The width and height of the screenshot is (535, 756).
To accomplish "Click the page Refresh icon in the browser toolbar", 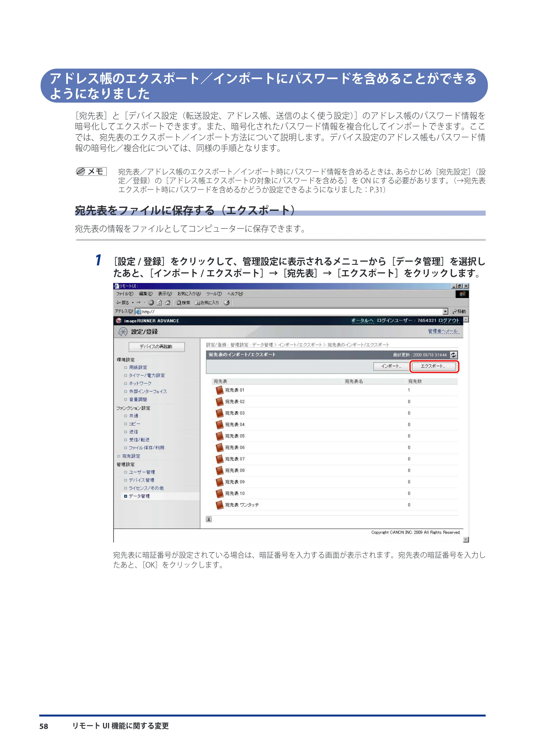I will click(159, 303).
